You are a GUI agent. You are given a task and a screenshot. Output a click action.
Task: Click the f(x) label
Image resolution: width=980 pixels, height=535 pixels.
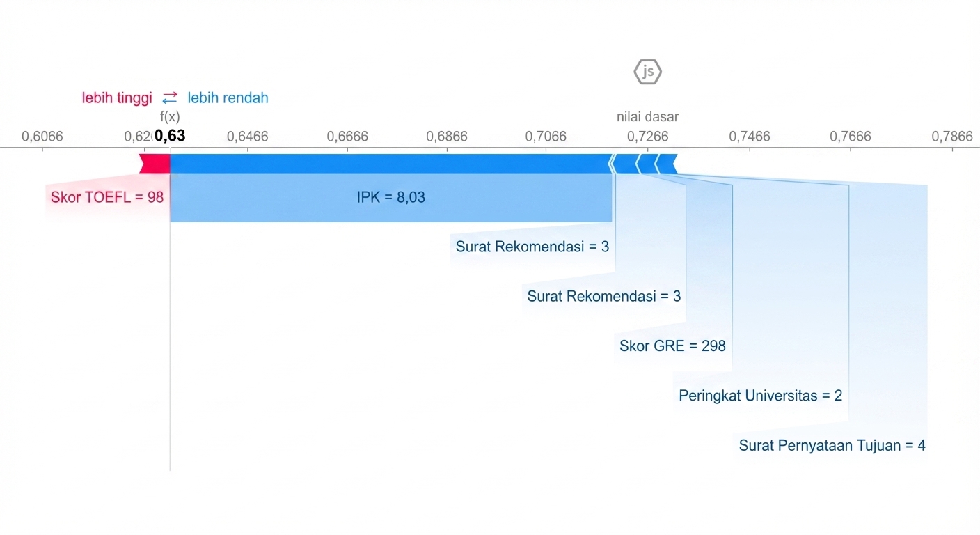pos(170,117)
